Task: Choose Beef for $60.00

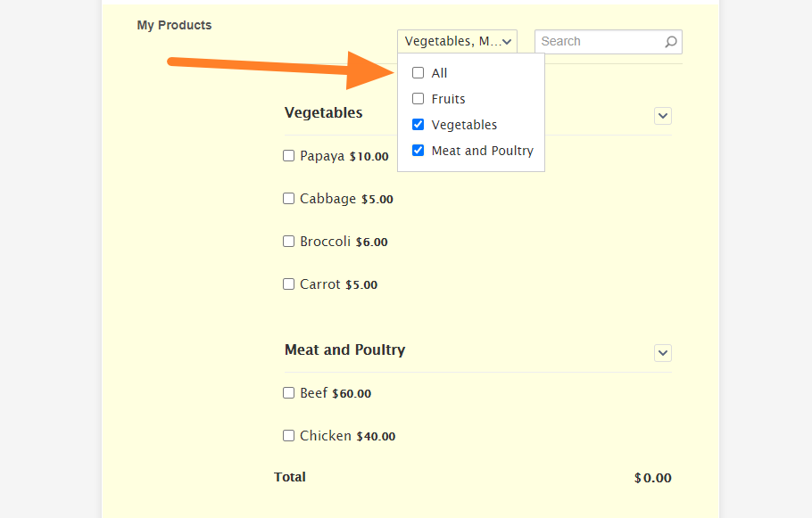Action: pyautogui.click(x=288, y=393)
